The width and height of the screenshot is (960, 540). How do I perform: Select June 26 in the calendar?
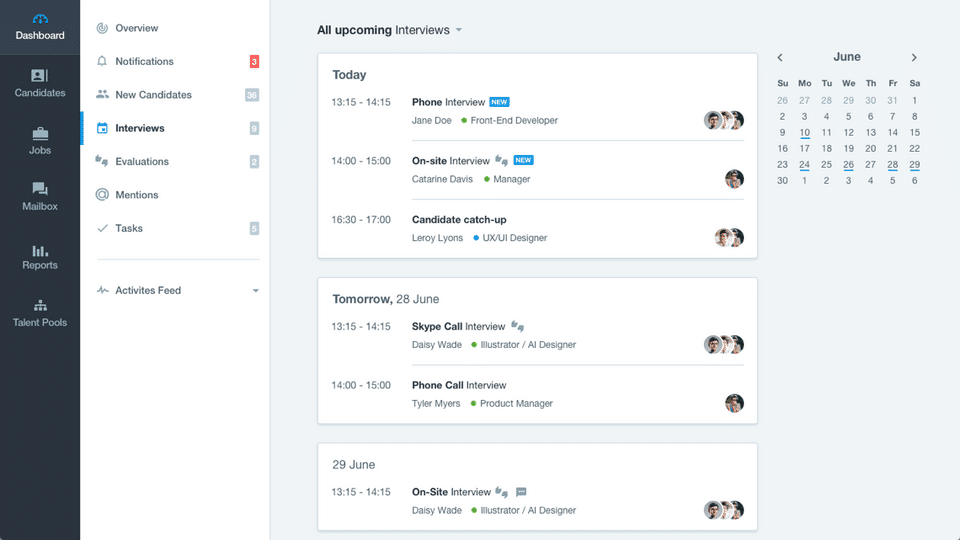click(848, 165)
